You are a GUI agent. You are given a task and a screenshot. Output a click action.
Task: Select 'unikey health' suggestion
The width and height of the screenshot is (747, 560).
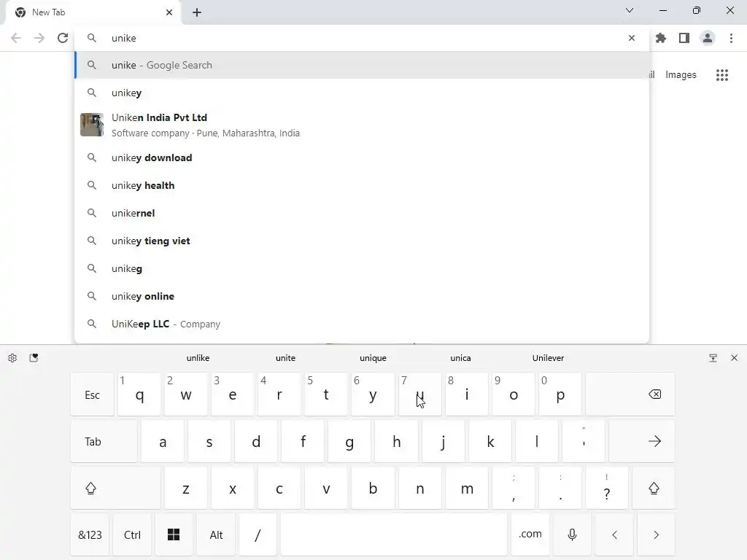[362, 185]
